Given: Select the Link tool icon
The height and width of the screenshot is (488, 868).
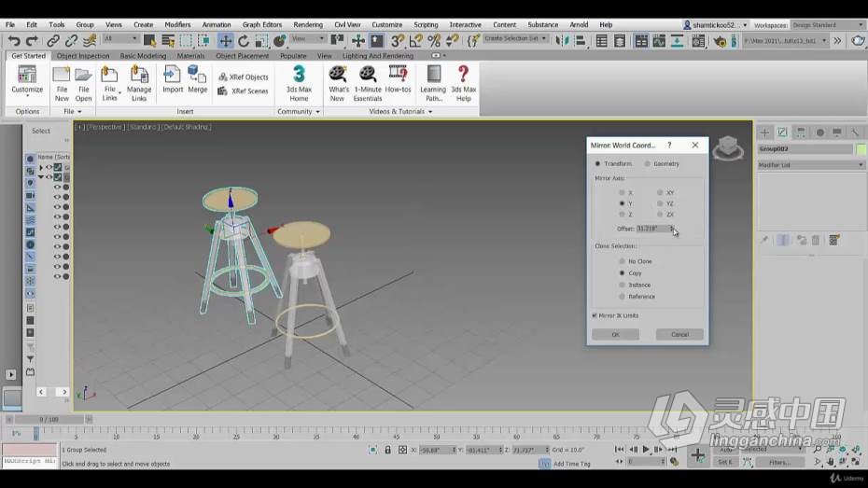Looking at the screenshot, I should pos(53,40).
